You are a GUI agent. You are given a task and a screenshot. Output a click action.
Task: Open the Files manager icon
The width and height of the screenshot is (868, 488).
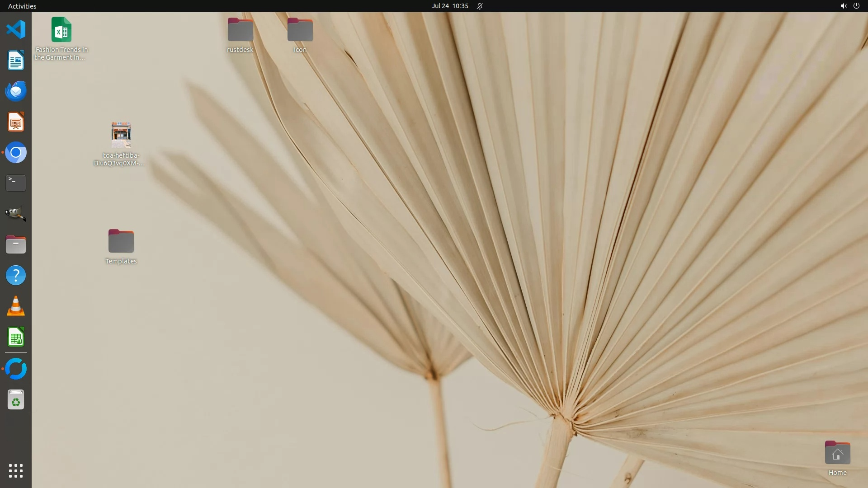tap(16, 244)
